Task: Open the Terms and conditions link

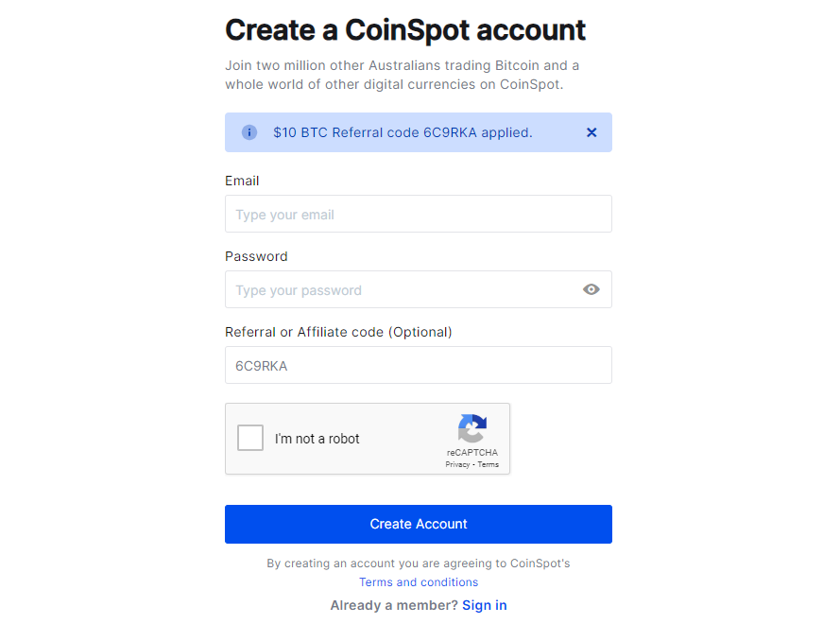Action: [419, 582]
